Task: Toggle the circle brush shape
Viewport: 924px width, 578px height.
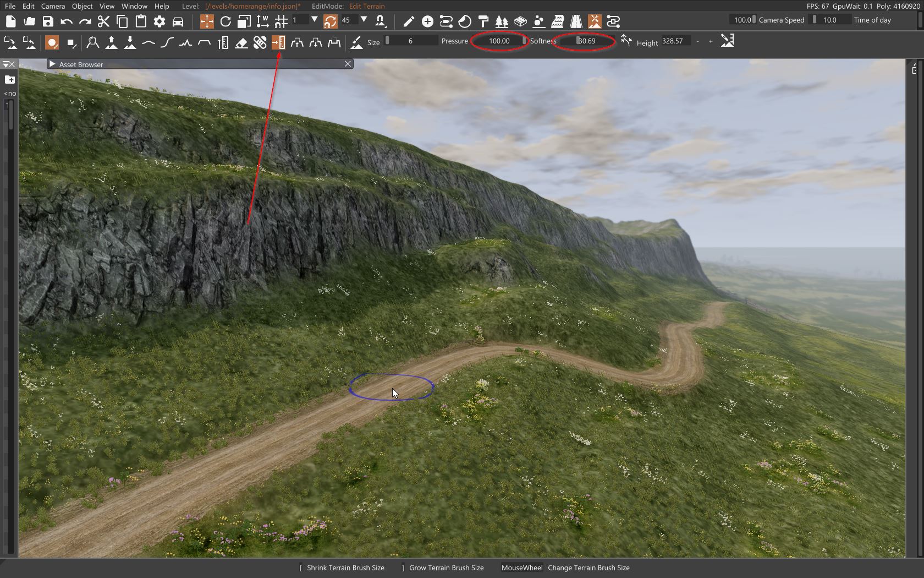Action: tap(52, 42)
